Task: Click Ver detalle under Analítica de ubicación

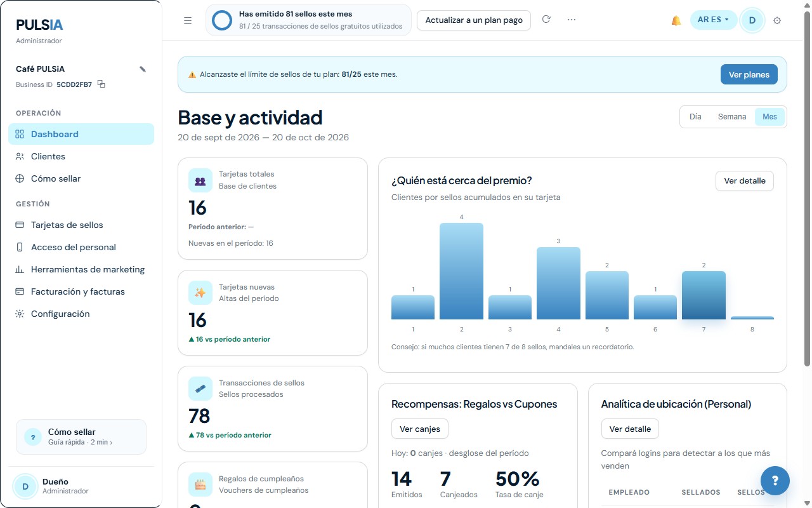Action: [x=630, y=429]
